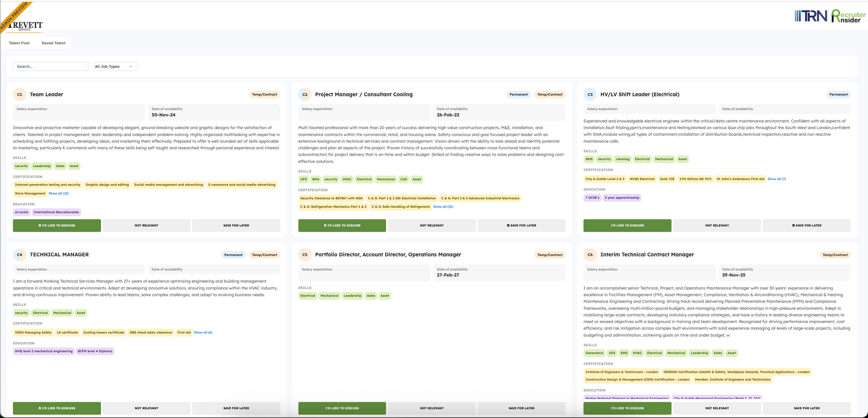The width and height of the screenshot is (868, 418).
Task: Mark Portfolio Director as Not Relevant
Action: click(432, 408)
